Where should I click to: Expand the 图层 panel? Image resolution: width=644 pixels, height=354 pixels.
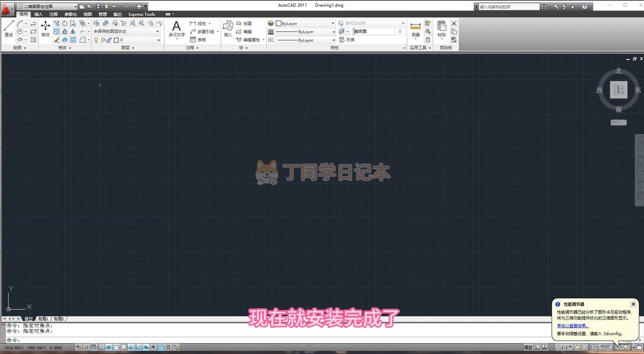[x=128, y=48]
